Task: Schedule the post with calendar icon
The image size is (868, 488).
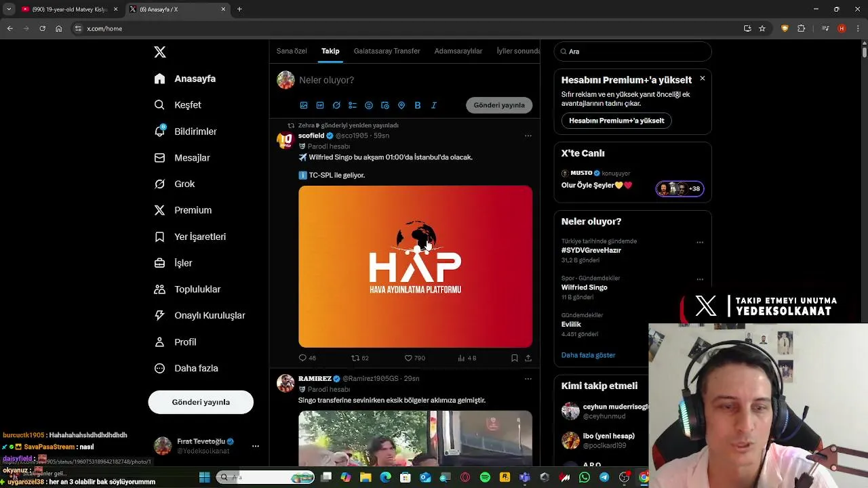Action: [x=385, y=105]
